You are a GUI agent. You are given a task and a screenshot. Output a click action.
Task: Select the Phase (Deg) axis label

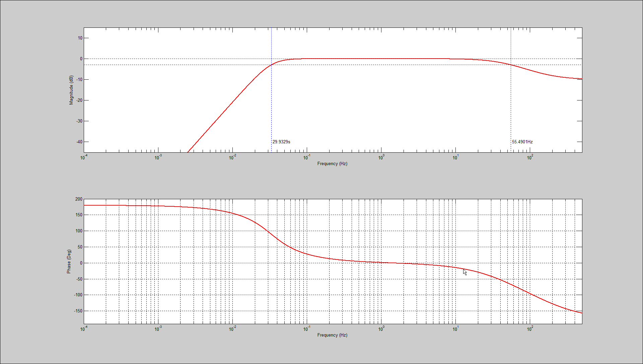(69, 262)
